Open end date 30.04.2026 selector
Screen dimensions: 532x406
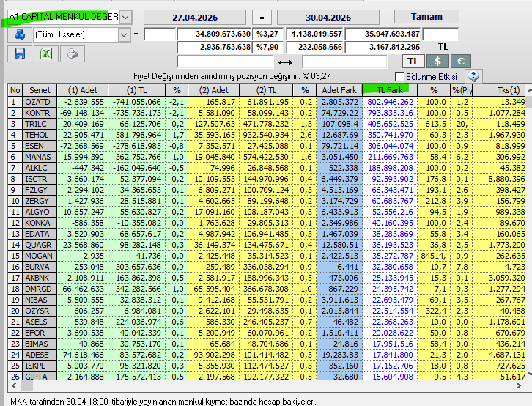pos(328,18)
